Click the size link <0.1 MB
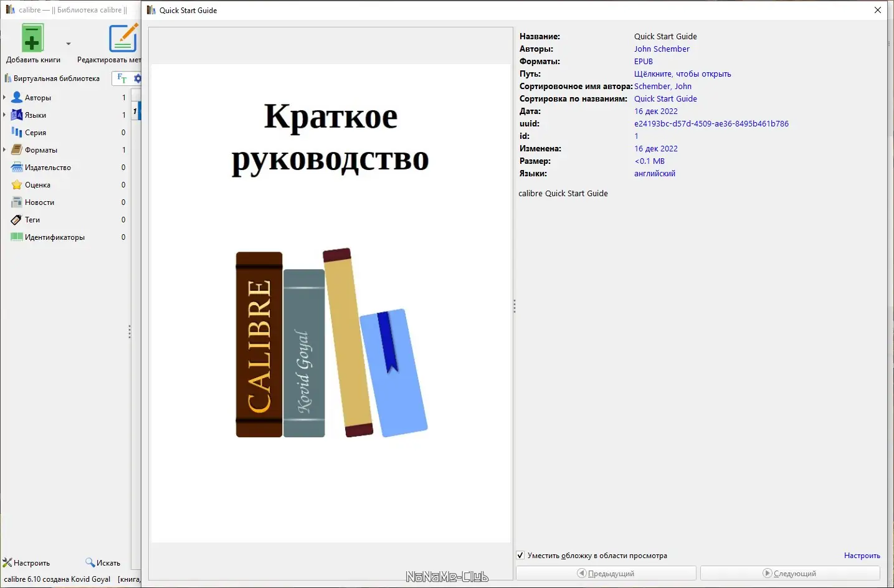This screenshot has width=894, height=588. click(x=650, y=161)
